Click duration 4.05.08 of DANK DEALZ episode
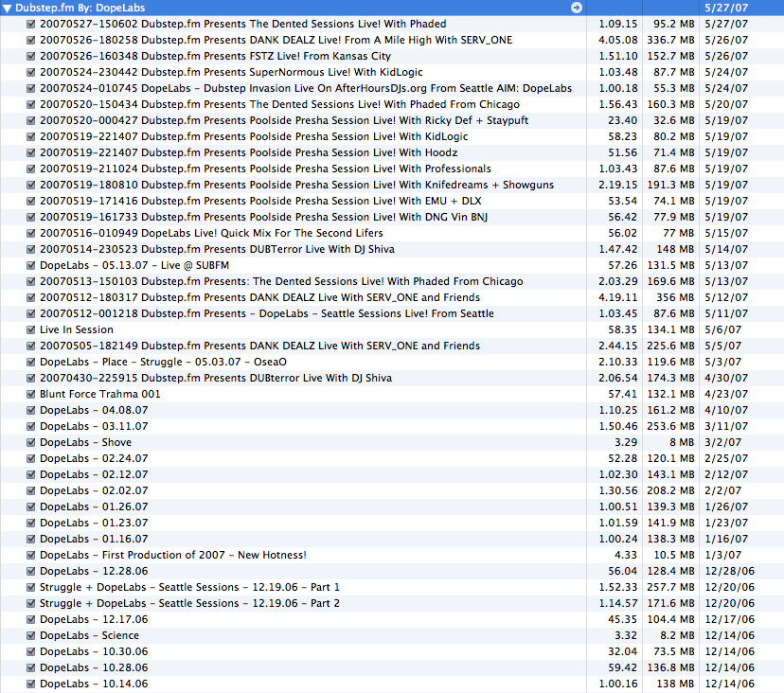The image size is (784, 693). pyautogui.click(x=618, y=40)
